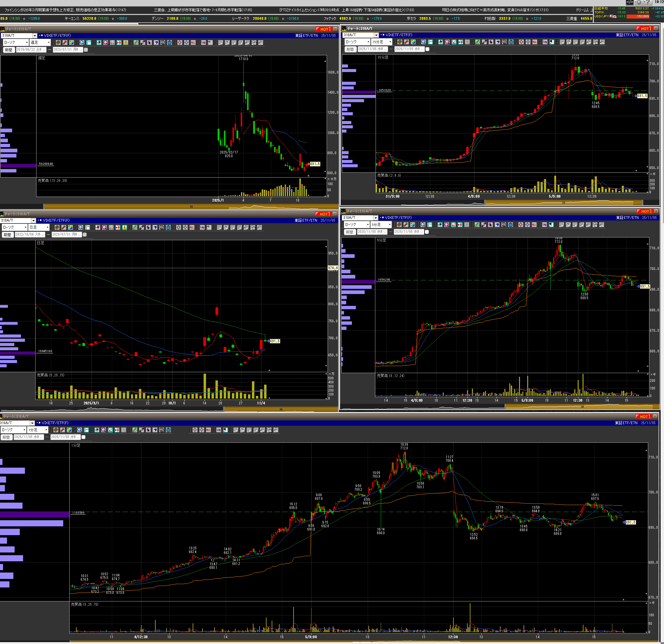This screenshot has height=644, width=664.
Task: Open the 5分足 timeframe dropdown
Action: [390, 225]
